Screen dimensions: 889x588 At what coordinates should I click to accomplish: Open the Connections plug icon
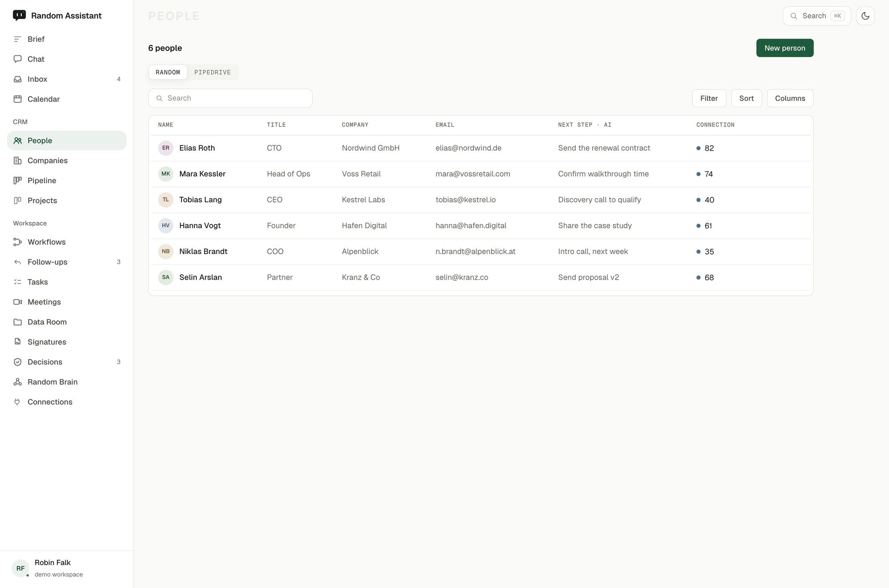click(x=17, y=402)
